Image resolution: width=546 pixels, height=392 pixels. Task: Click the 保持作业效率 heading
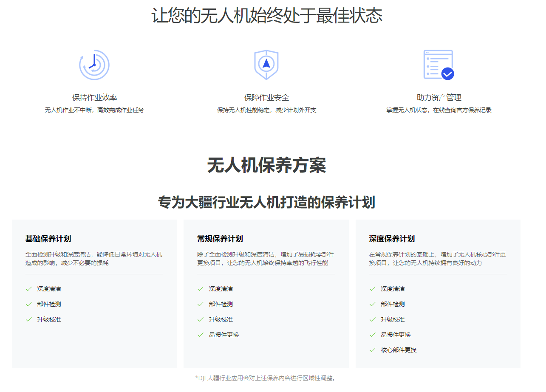94,98
